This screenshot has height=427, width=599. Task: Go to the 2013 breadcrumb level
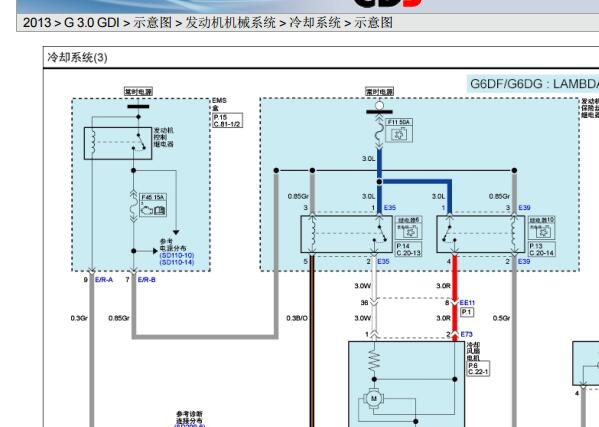37,23
